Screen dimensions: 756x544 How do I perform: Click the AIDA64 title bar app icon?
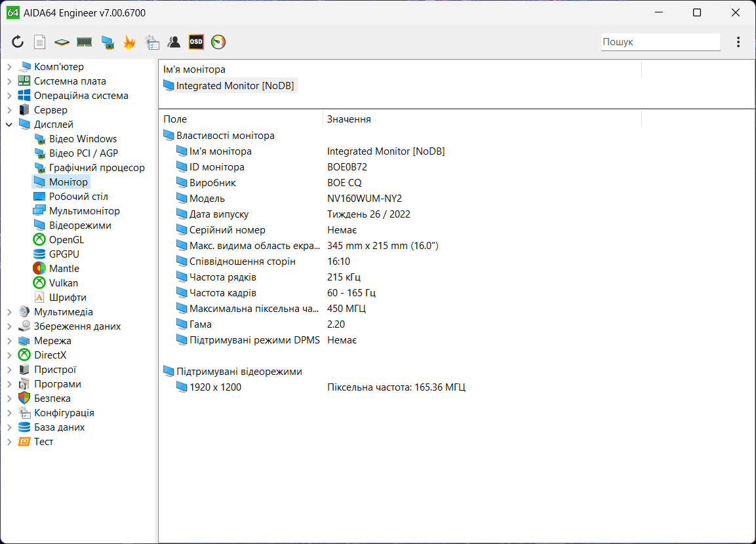[12, 12]
